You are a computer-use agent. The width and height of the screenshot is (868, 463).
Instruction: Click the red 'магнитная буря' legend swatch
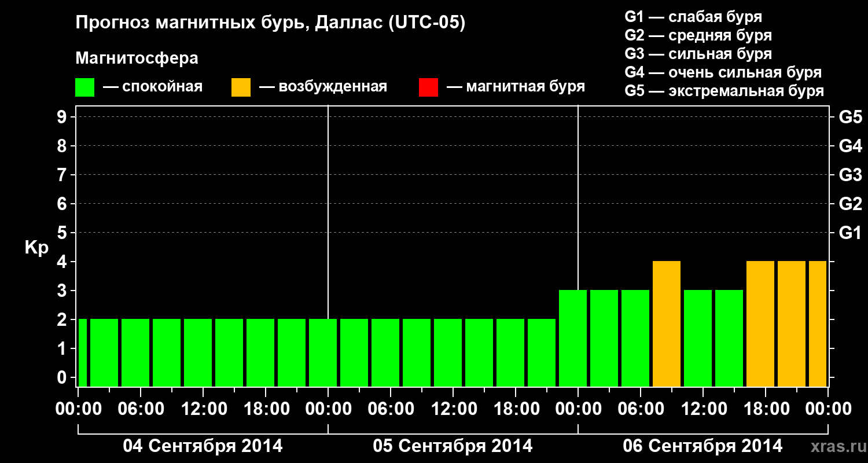tap(428, 87)
